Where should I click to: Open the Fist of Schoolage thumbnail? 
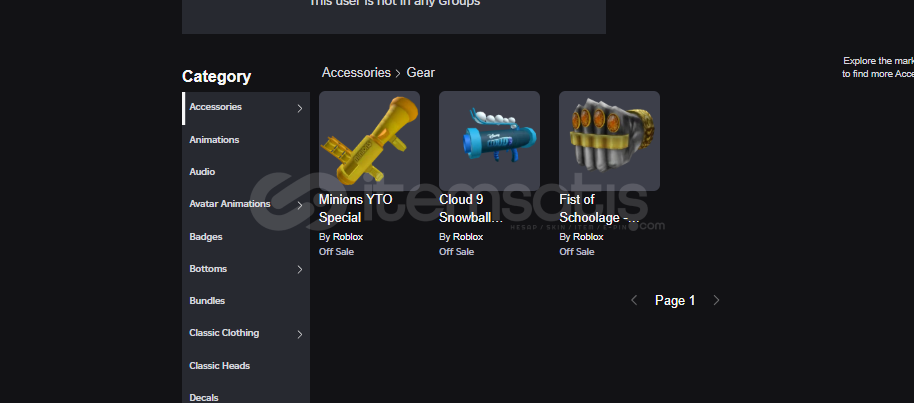[609, 141]
